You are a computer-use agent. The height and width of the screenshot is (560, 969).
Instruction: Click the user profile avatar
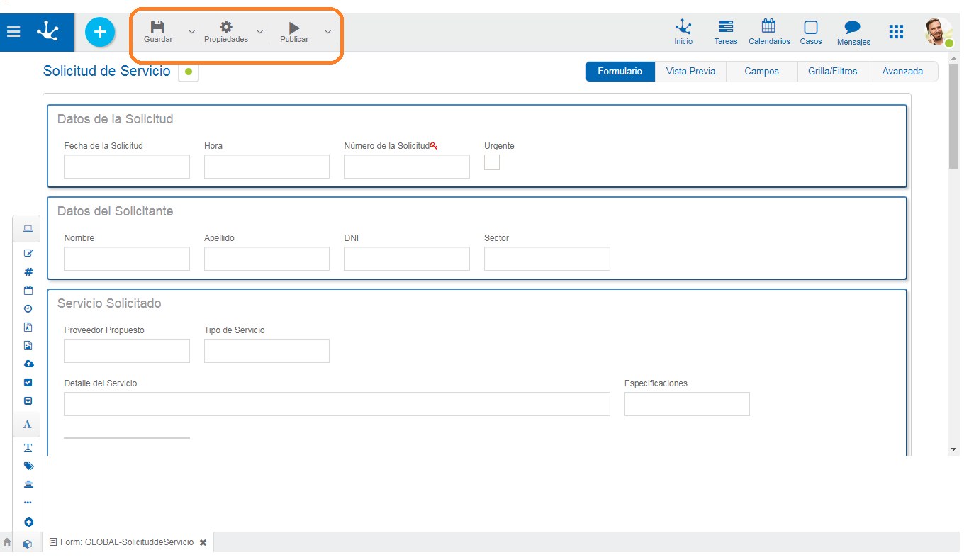(939, 32)
